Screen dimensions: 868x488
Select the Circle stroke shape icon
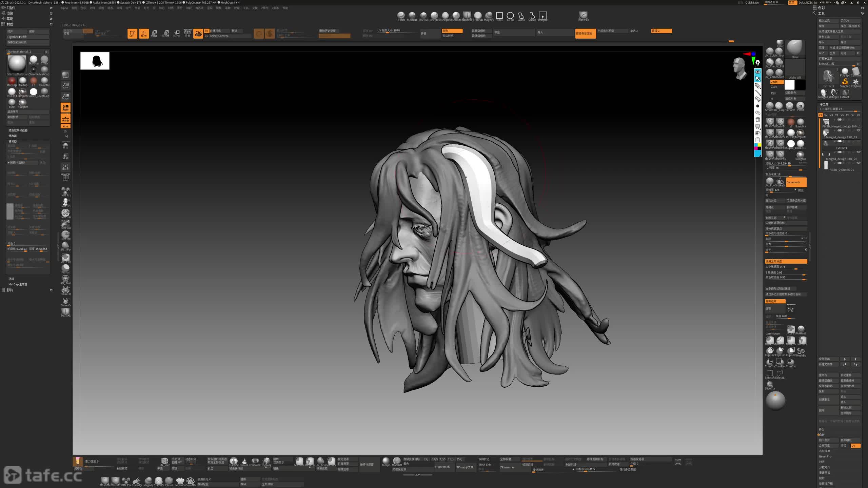[x=510, y=16]
